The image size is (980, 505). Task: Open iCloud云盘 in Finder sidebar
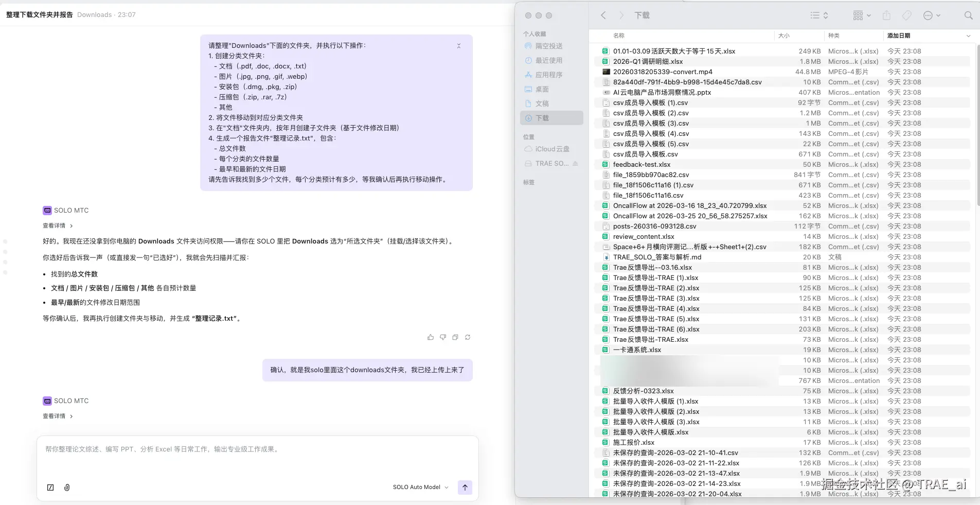click(551, 149)
